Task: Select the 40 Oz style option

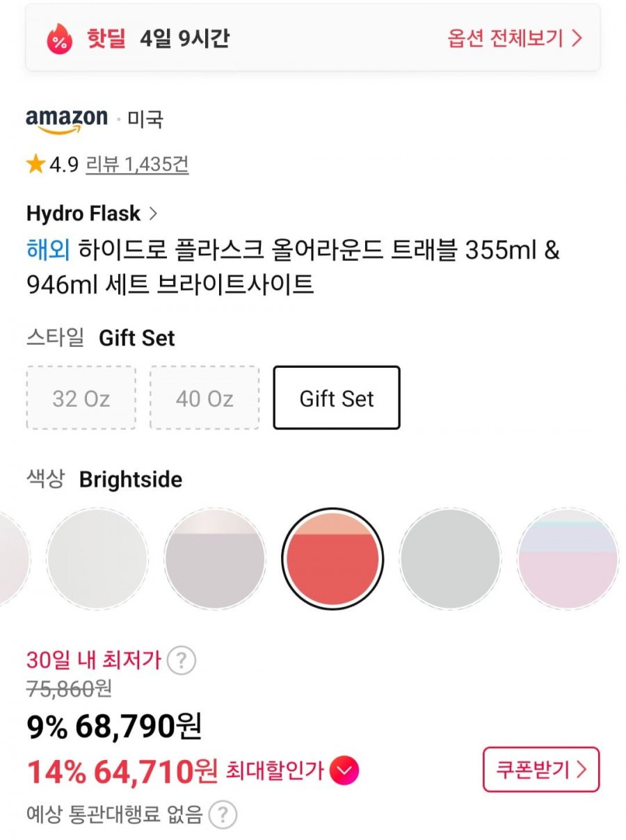Action: [x=204, y=398]
